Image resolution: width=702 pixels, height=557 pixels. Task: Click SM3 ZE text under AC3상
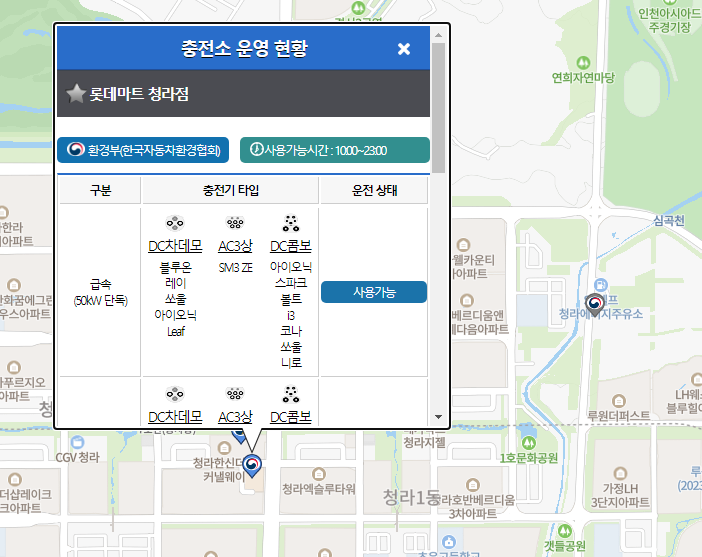click(x=235, y=268)
